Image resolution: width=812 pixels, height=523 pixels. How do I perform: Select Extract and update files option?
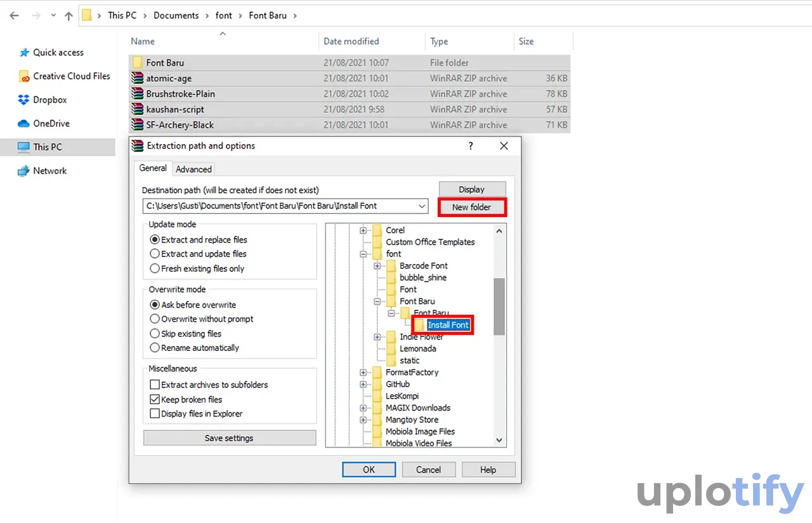[198, 254]
